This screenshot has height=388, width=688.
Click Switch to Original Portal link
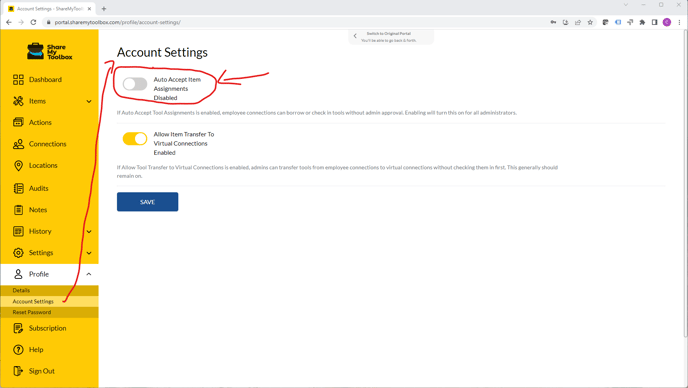point(389,33)
